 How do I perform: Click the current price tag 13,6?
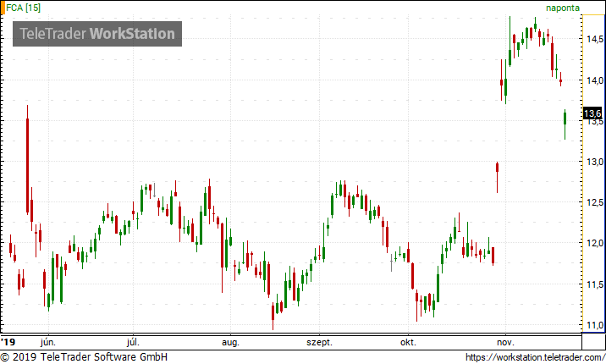(592, 113)
